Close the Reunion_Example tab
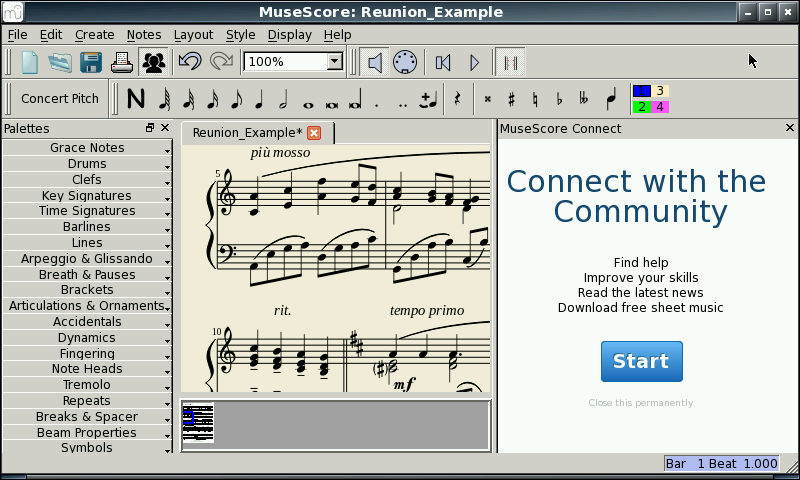Image resolution: width=800 pixels, height=480 pixels. point(314,133)
